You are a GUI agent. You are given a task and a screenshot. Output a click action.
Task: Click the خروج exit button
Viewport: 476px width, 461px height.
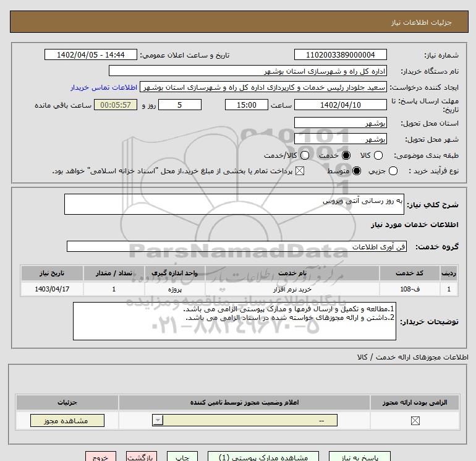(x=101, y=457)
